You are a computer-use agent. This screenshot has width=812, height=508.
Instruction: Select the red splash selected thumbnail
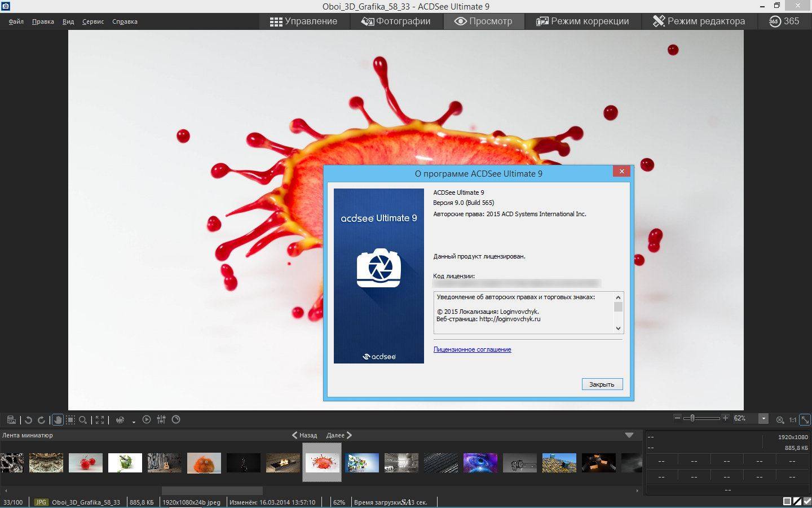point(322,462)
